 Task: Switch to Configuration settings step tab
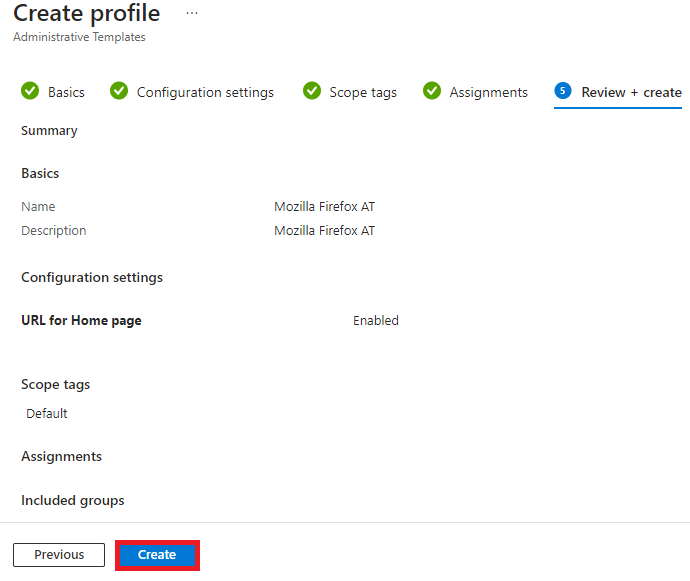[x=192, y=92]
